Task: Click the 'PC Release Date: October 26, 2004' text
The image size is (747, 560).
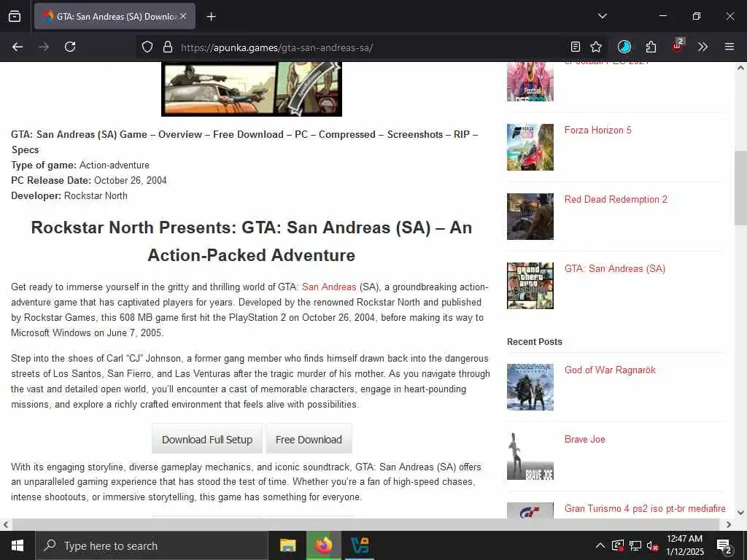Action: (88, 181)
